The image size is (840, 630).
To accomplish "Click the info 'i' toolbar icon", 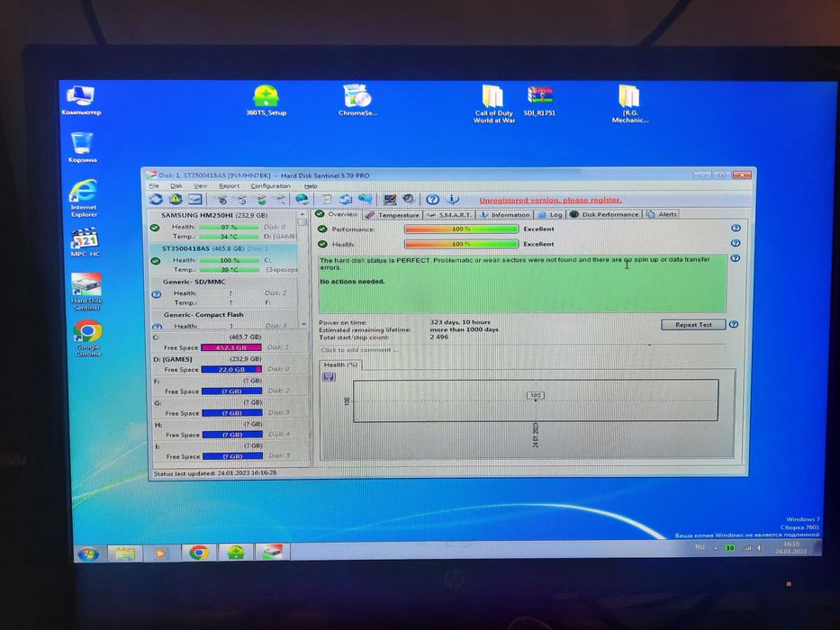I will (452, 200).
